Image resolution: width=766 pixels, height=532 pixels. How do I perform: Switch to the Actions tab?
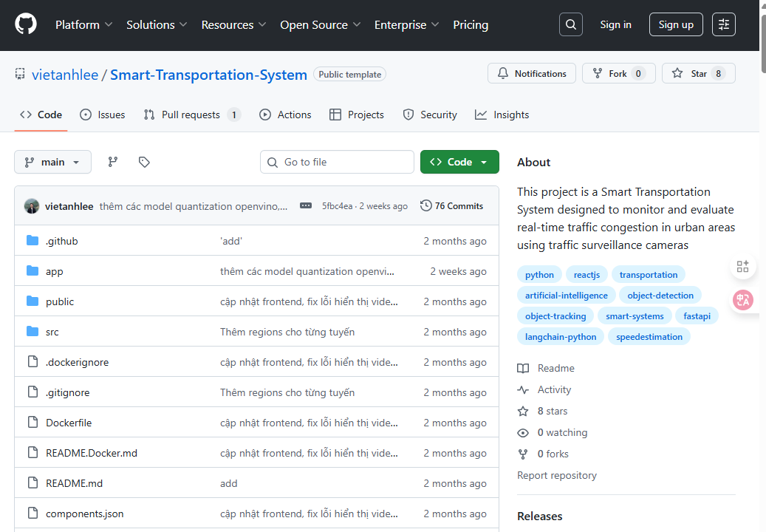(285, 115)
